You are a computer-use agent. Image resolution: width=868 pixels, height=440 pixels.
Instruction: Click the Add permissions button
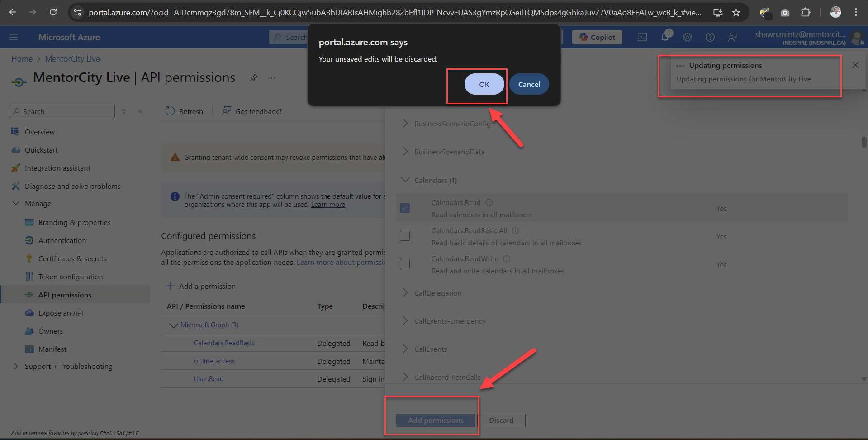(436, 420)
